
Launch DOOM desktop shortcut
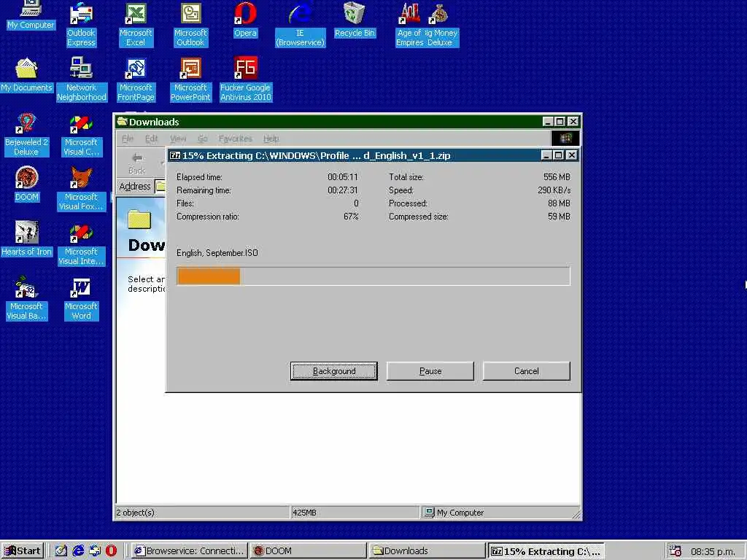point(27,184)
